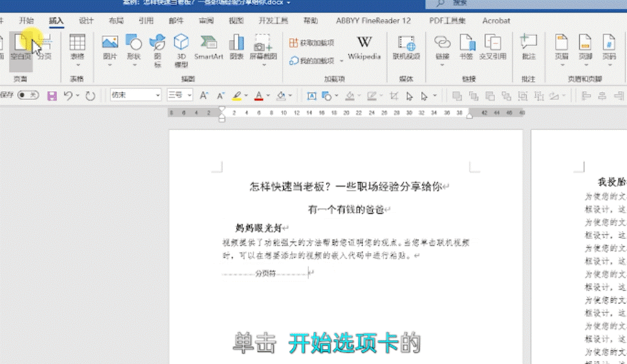The width and height of the screenshot is (627, 364).
Task: Click the 我的加载项 button
Action: (x=311, y=60)
